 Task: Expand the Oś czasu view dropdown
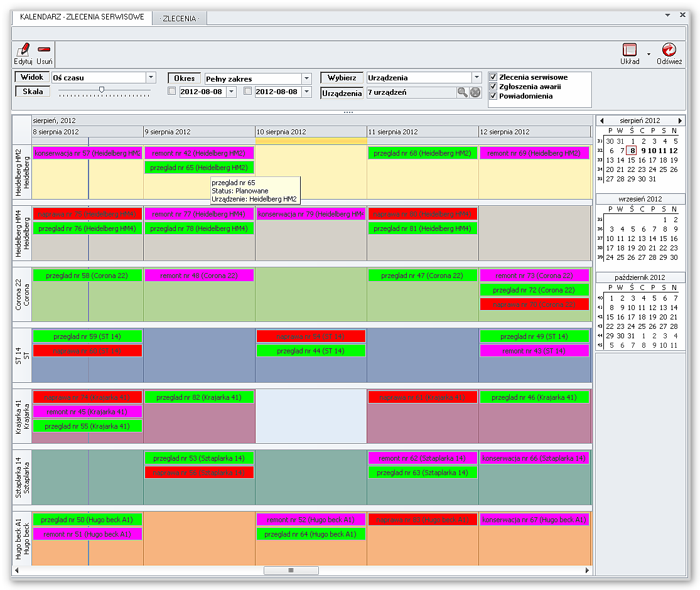(151, 78)
